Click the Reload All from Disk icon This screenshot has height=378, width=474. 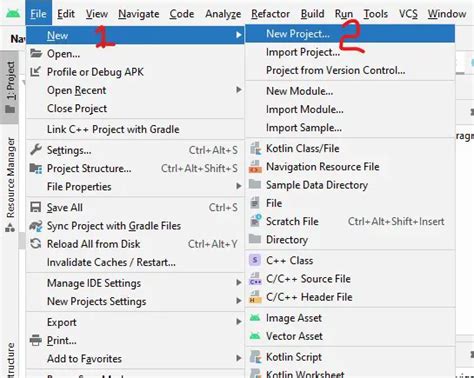coord(36,244)
